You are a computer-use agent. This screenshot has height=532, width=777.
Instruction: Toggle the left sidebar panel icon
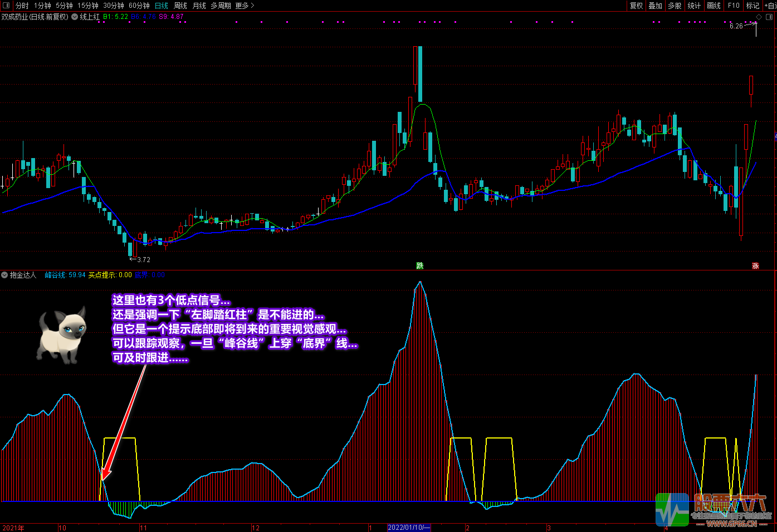[x=7, y=6]
